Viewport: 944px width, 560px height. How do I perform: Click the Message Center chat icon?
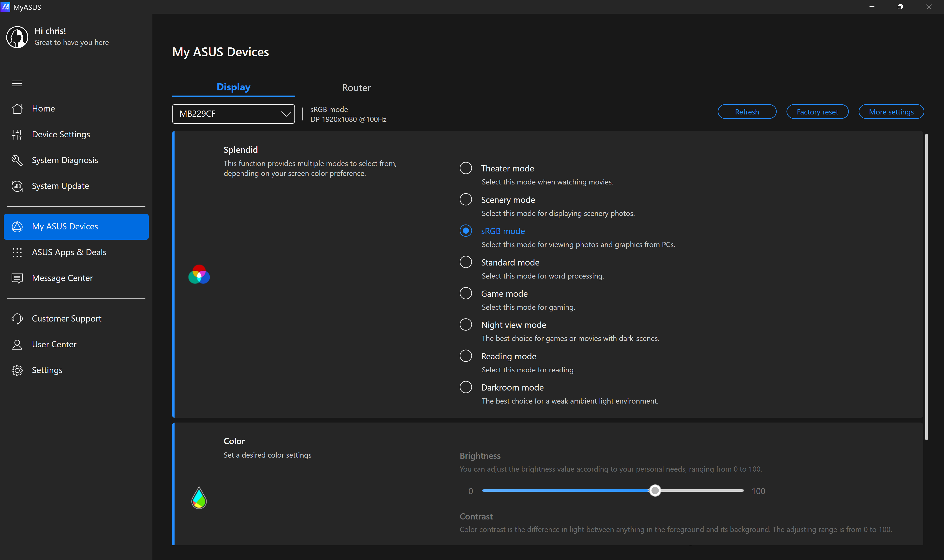(x=17, y=278)
